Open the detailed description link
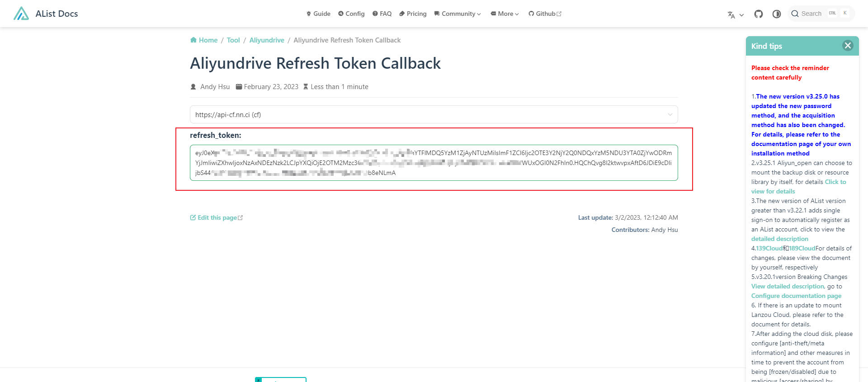Image resolution: width=868 pixels, height=382 pixels. 780,239
